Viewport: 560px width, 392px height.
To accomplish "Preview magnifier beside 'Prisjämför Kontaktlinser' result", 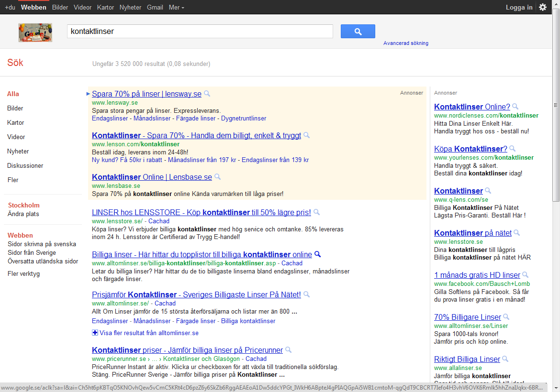I will pyautogui.click(x=306, y=294).
